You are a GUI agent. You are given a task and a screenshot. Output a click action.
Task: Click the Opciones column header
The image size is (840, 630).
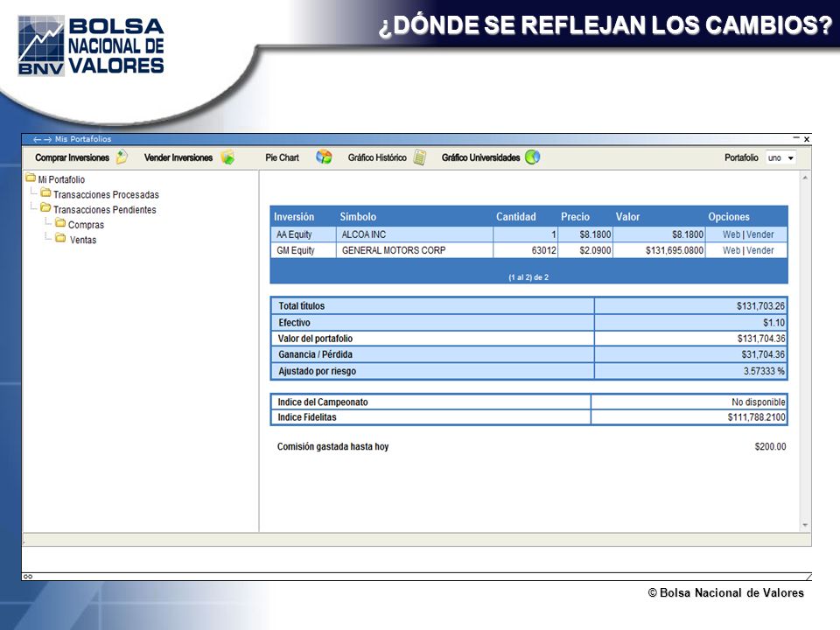click(x=729, y=217)
